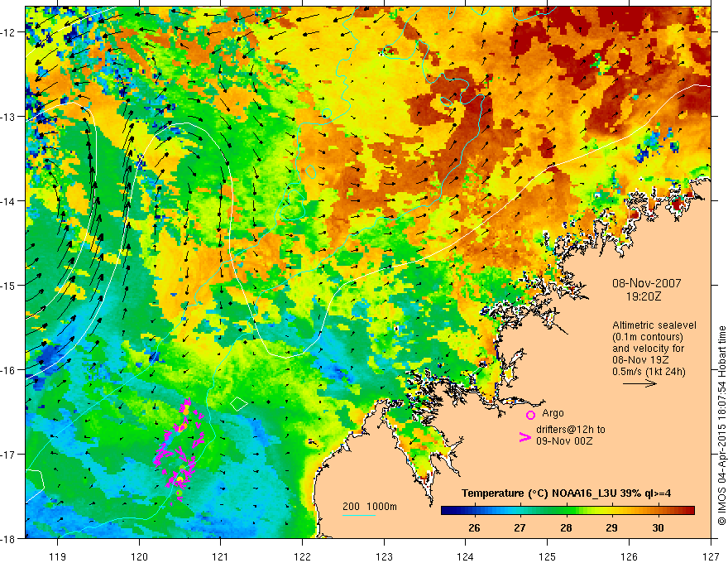The height and width of the screenshot is (563, 728).
Task: Click latitude axis label '-18'
Action: (x=9, y=538)
